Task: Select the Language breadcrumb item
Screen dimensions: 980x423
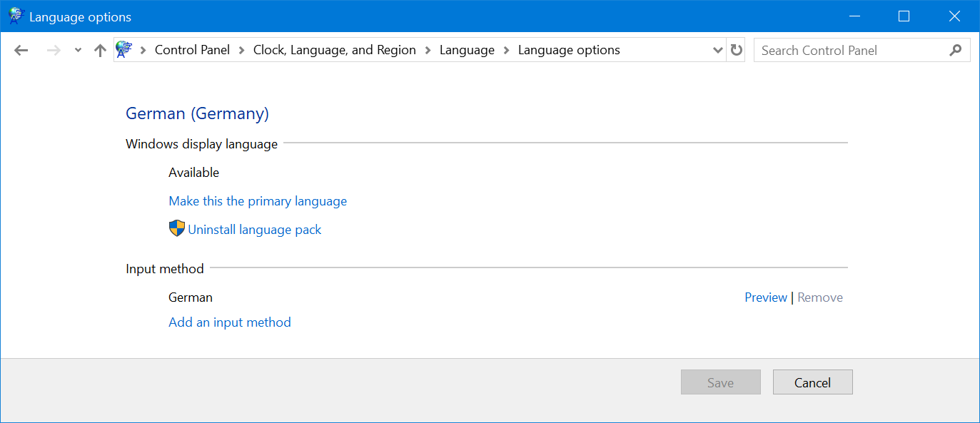Action: point(467,50)
